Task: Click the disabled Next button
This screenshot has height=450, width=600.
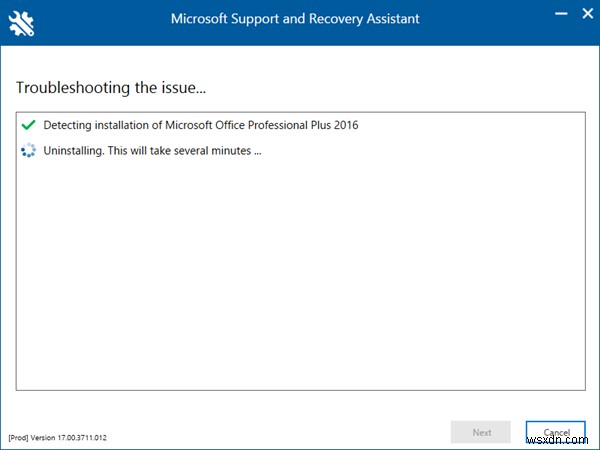Action: pos(481,432)
